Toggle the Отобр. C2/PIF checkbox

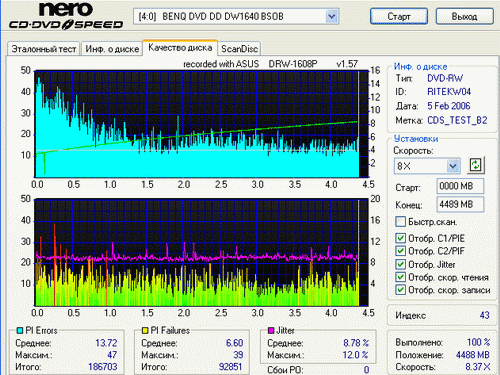[x=400, y=251]
